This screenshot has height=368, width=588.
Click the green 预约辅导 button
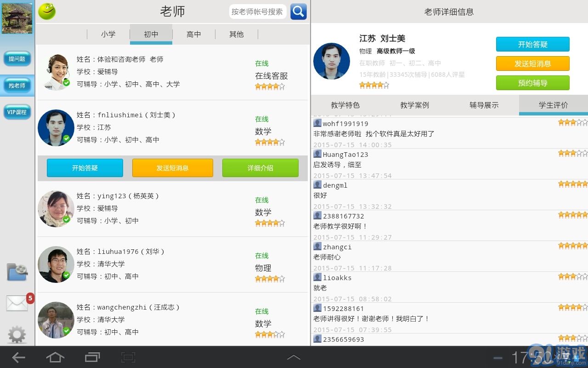(533, 83)
